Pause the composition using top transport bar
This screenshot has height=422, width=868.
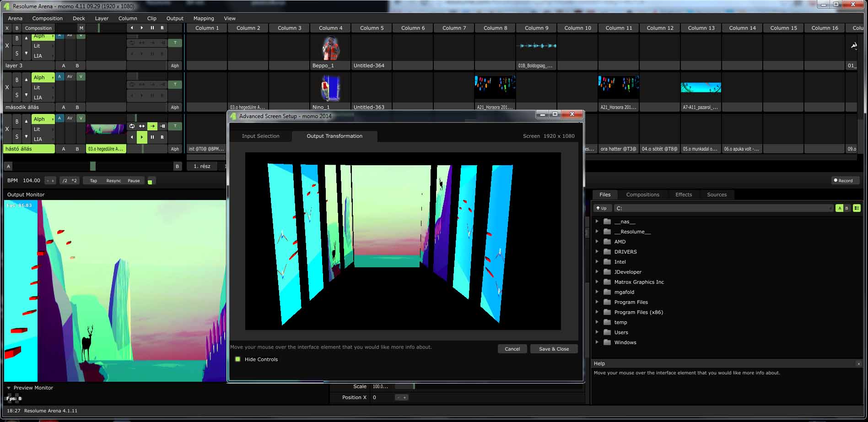point(152,28)
